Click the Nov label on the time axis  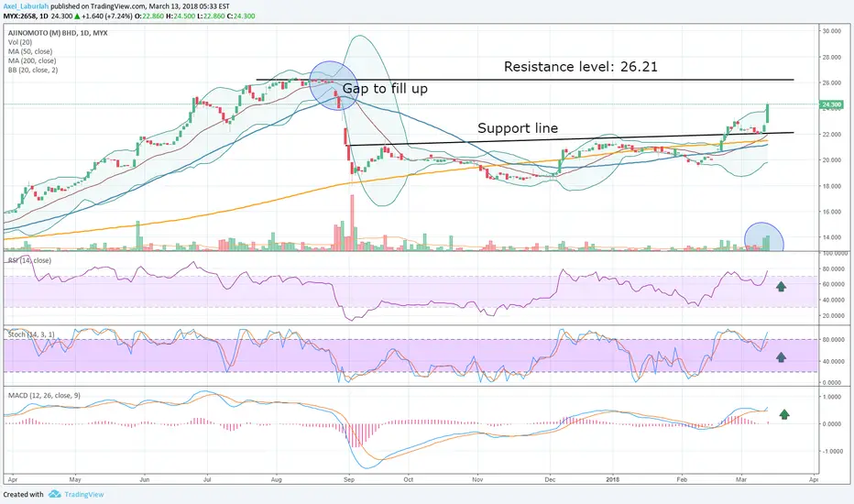point(477,479)
